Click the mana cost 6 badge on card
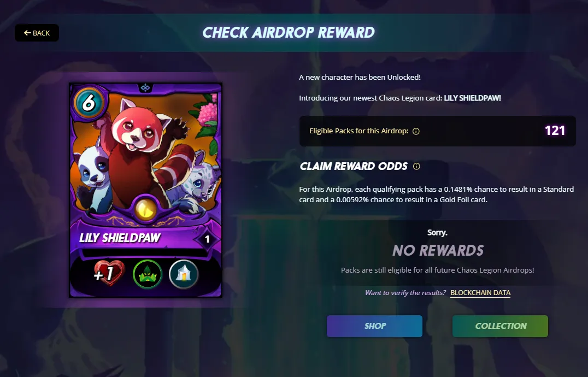The width and height of the screenshot is (588, 377). click(x=89, y=102)
